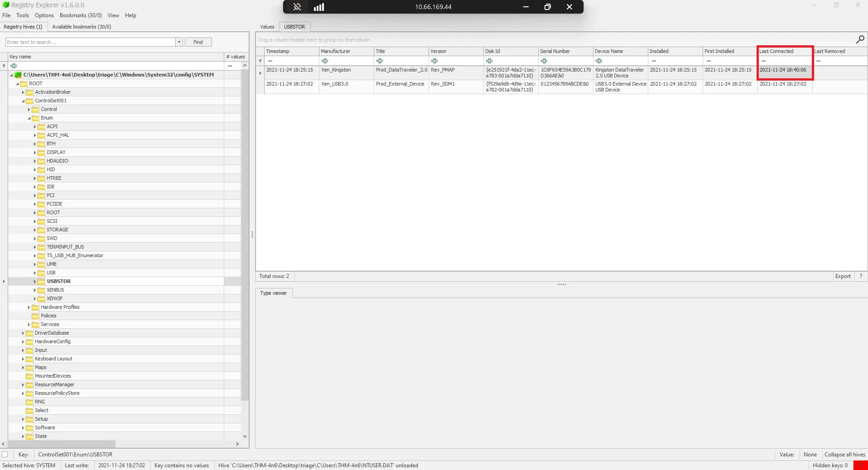Screen dimensions: 868x470
Task: Expand the Services node
Action: point(29,324)
